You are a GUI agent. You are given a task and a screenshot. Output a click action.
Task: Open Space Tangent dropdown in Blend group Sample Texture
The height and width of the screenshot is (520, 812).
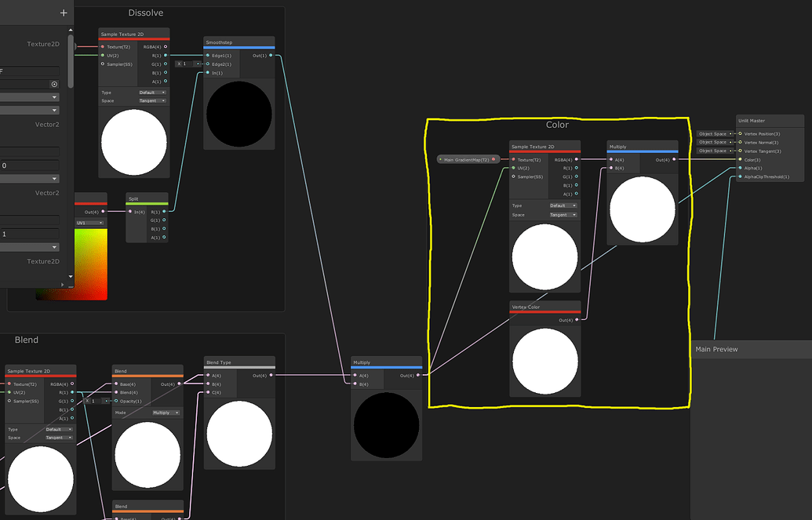click(59, 438)
